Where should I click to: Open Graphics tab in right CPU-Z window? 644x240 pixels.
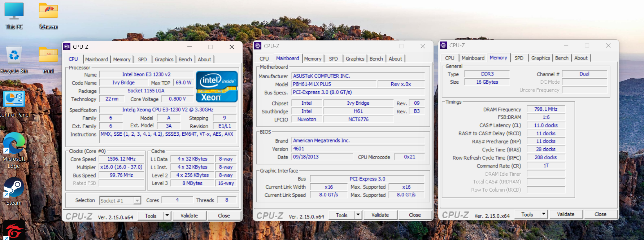click(541, 58)
